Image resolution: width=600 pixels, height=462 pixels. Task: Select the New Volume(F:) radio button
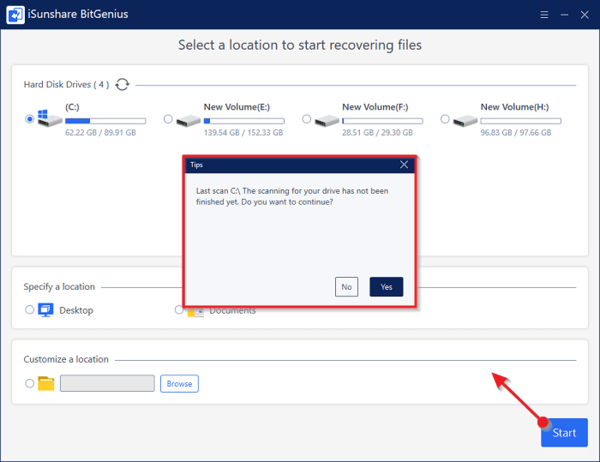coord(307,119)
